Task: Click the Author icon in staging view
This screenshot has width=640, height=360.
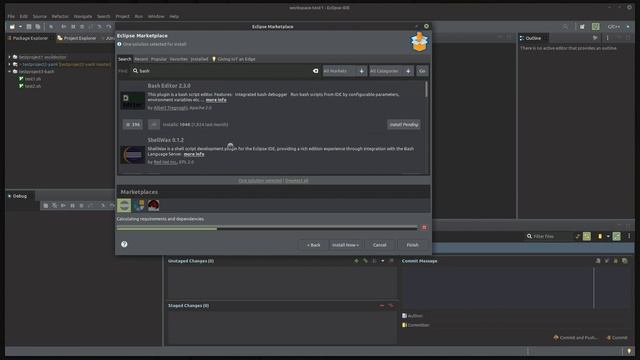Action: pos(404,316)
